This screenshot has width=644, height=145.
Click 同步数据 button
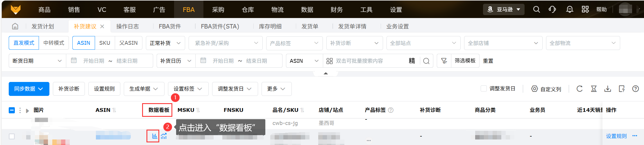(29, 89)
